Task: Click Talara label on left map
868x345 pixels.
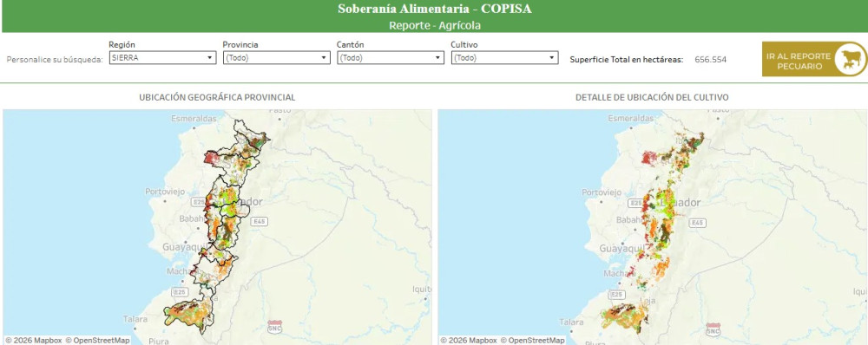Action: [x=135, y=319]
